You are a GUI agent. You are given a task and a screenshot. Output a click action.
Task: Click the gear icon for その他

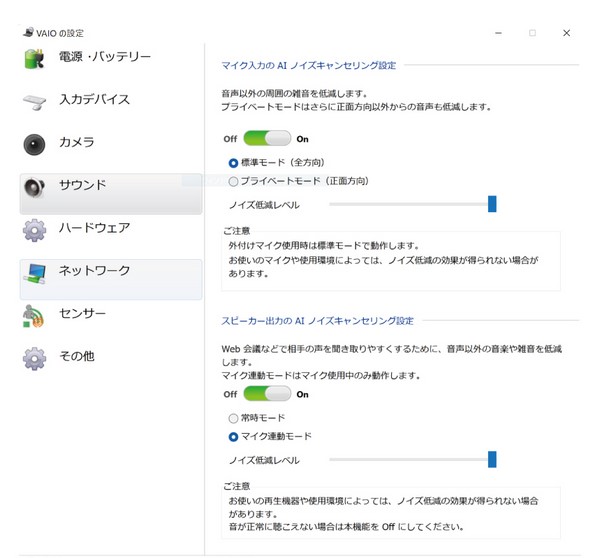[x=34, y=359]
